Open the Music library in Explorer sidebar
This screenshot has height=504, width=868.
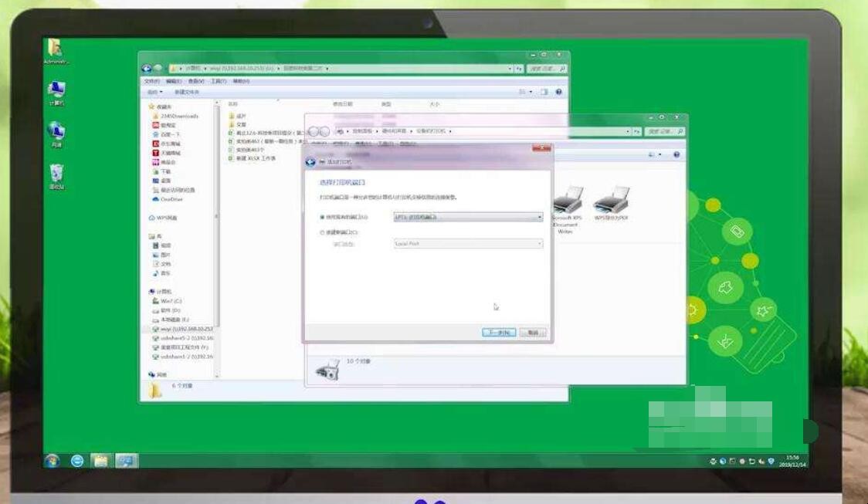(161, 273)
